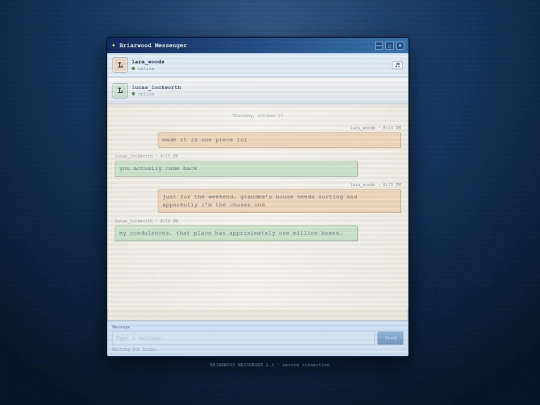Viewport: 540px width, 405px height.
Task: Click the 'lucas_lockworth · 8:16 PM' sender line
Action: [146, 221]
